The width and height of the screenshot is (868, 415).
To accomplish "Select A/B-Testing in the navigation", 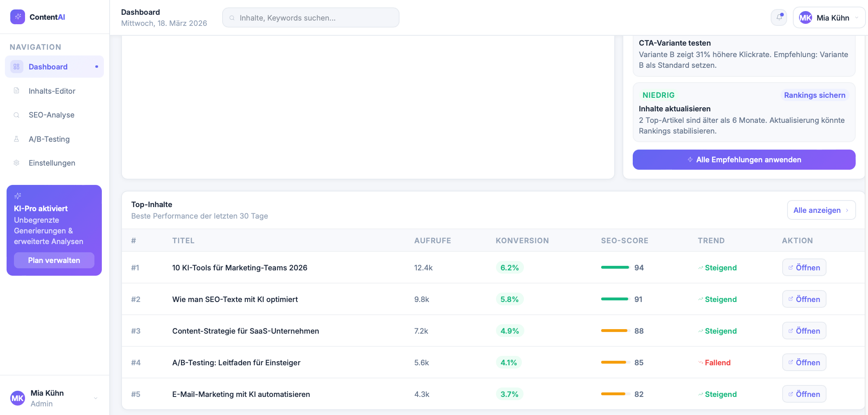I will pos(49,139).
